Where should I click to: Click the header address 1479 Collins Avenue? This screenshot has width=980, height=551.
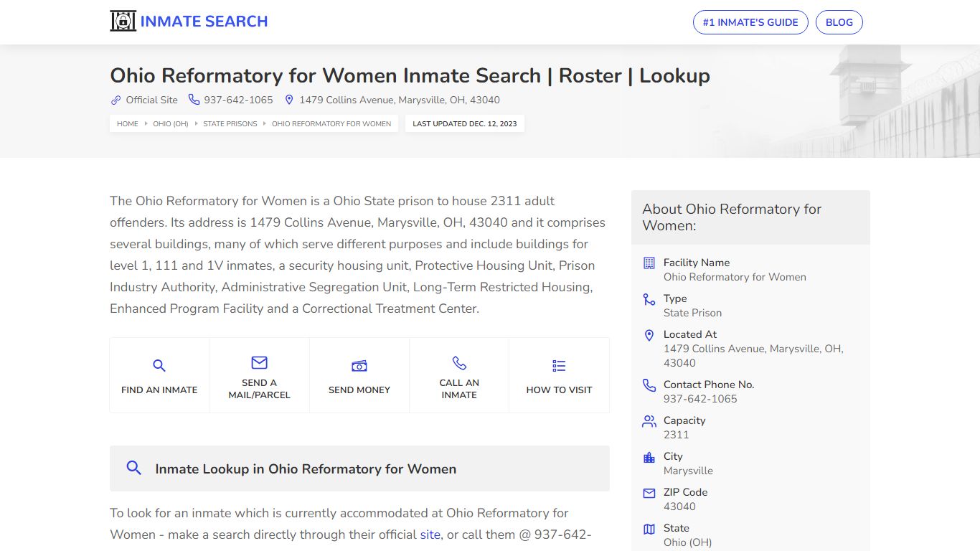(x=400, y=100)
